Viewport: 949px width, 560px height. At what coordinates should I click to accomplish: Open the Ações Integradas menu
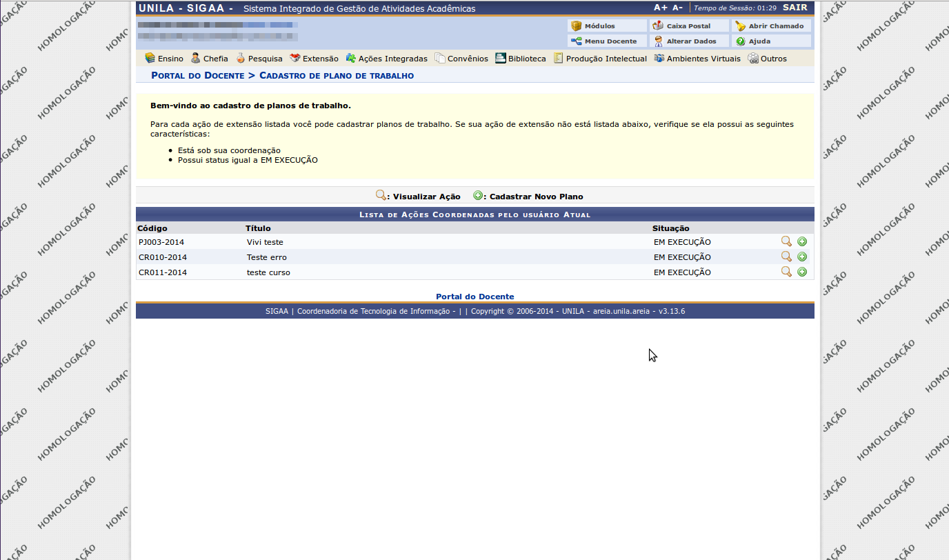(x=393, y=59)
